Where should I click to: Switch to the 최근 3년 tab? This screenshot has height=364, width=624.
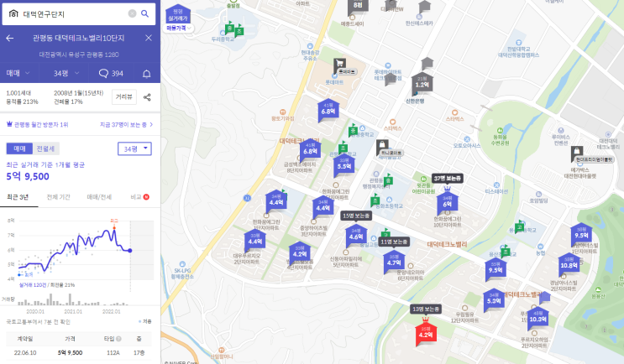click(x=18, y=197)
